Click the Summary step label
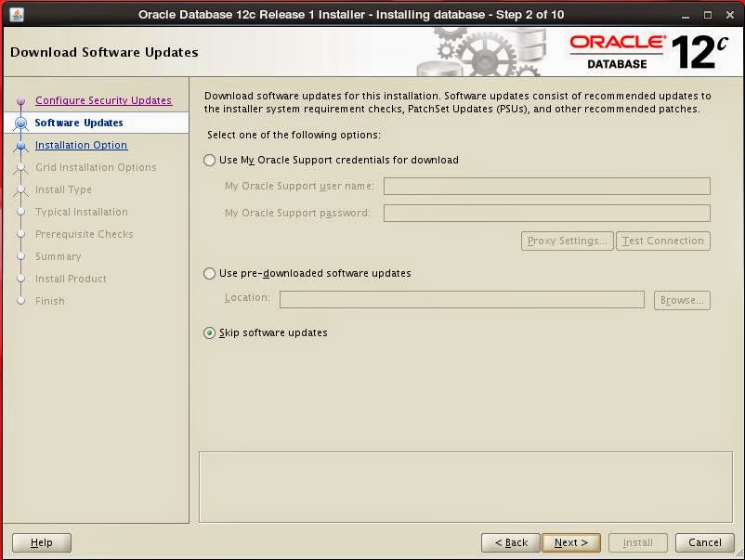 (58, 256)
